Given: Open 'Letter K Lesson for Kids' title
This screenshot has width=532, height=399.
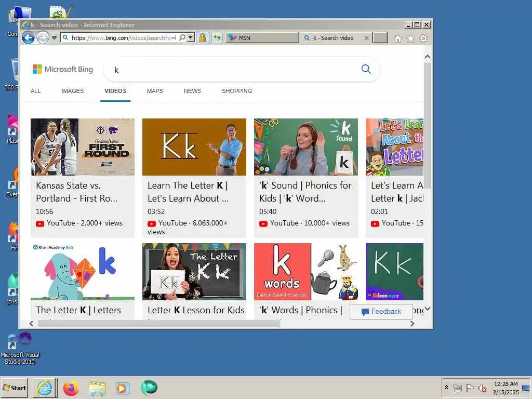Looking at the screenshot, I should tap(196, 310).
